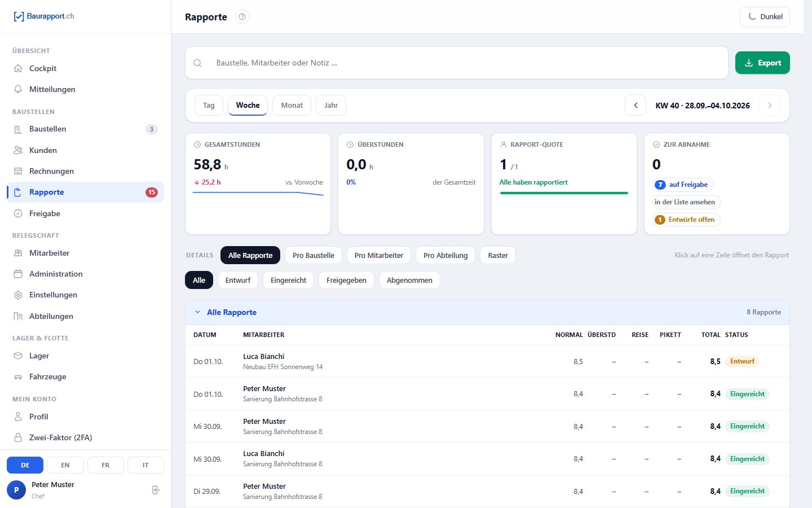Click the Zwei-Faktor lock icon

click(x=18, y=437)
